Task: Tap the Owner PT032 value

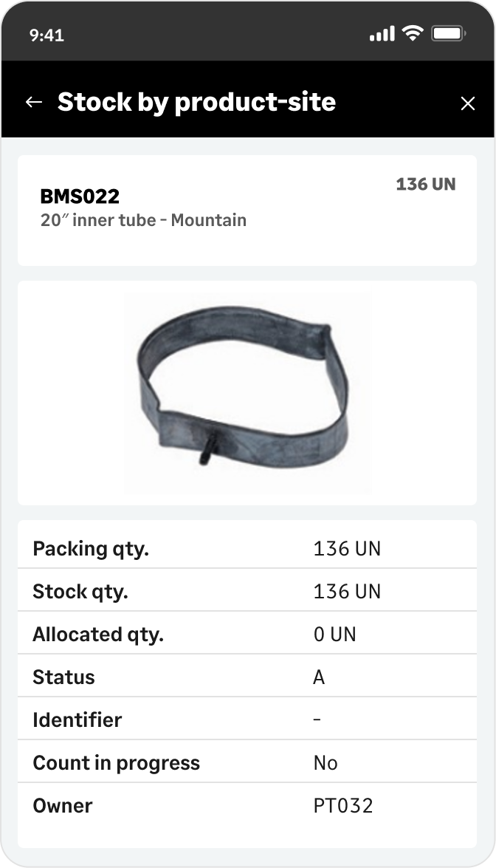Action: pos(342,805)
